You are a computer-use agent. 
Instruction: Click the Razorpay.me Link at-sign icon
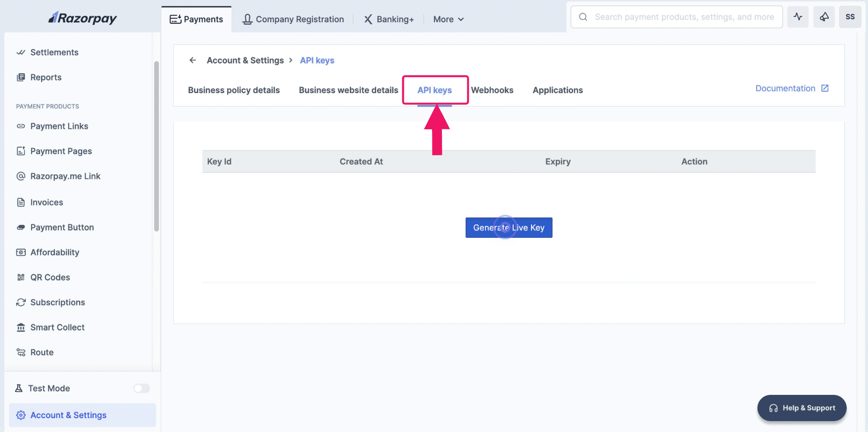tap(21, 176)
